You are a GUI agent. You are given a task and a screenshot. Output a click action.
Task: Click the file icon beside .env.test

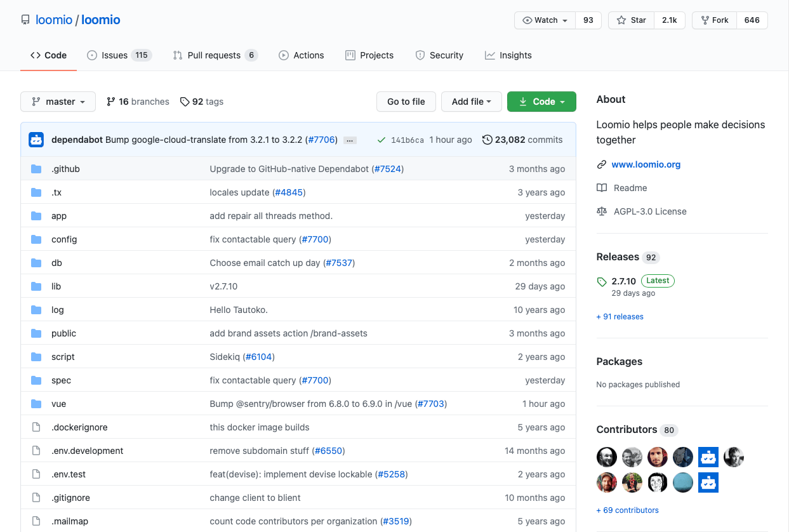[x=36, y=474]
